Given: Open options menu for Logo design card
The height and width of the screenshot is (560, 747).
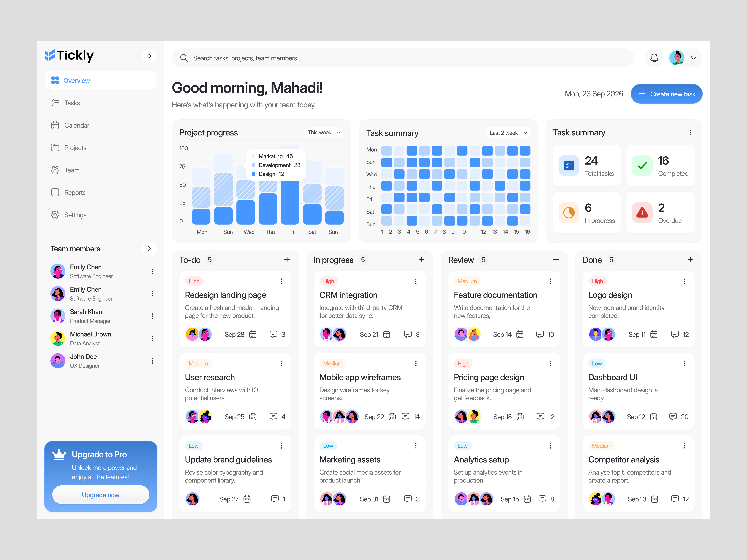Looking at the screenshot, I should [685, 281].
